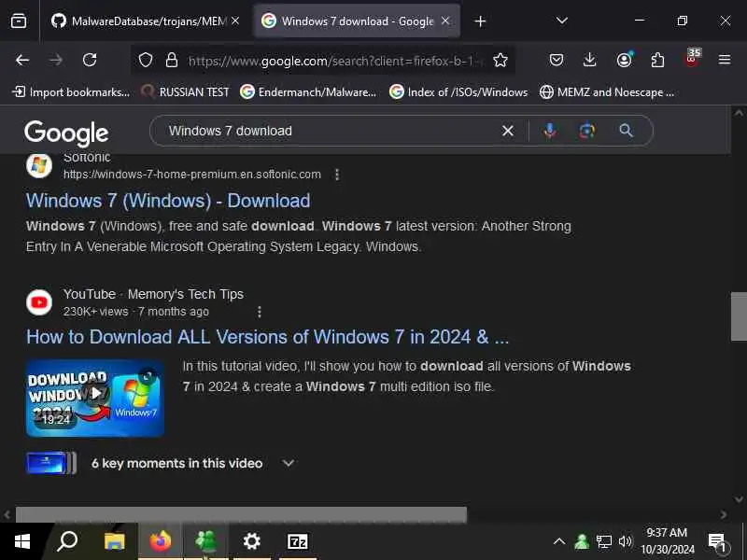Click the scroll down arrow
This screenshot has width=747, height=560.
(739, 499)
